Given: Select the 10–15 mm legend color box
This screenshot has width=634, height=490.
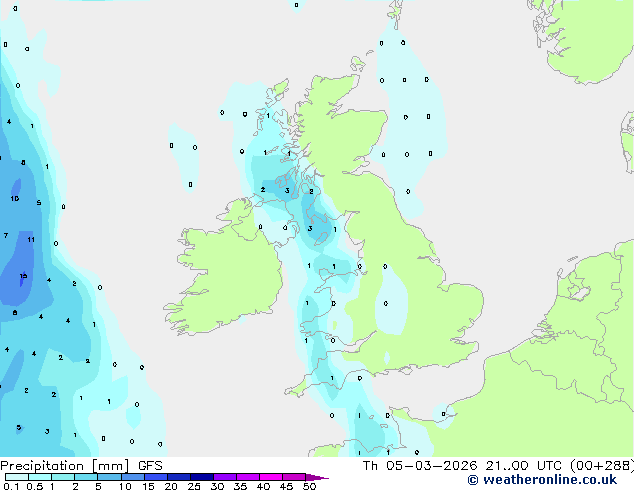Looking at the screenshot, I should pos(132,477).
